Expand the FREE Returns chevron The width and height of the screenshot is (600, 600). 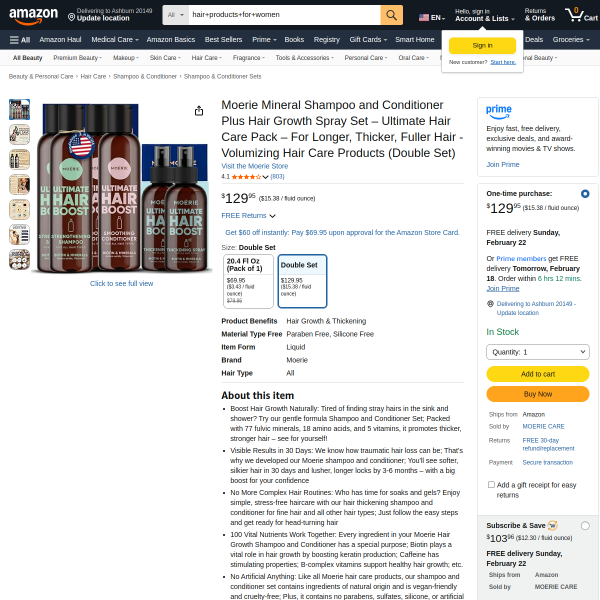pyautogui.click(x=272, y=216)
